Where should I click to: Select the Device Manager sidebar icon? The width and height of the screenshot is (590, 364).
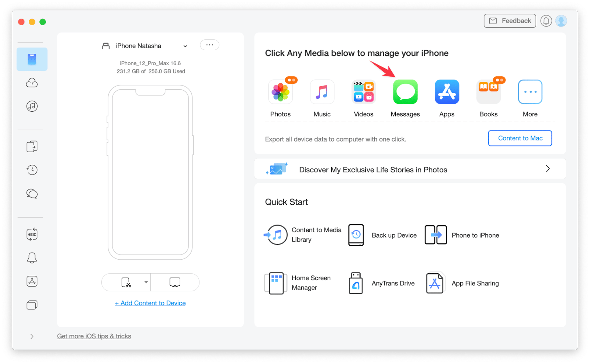point(32,59)
